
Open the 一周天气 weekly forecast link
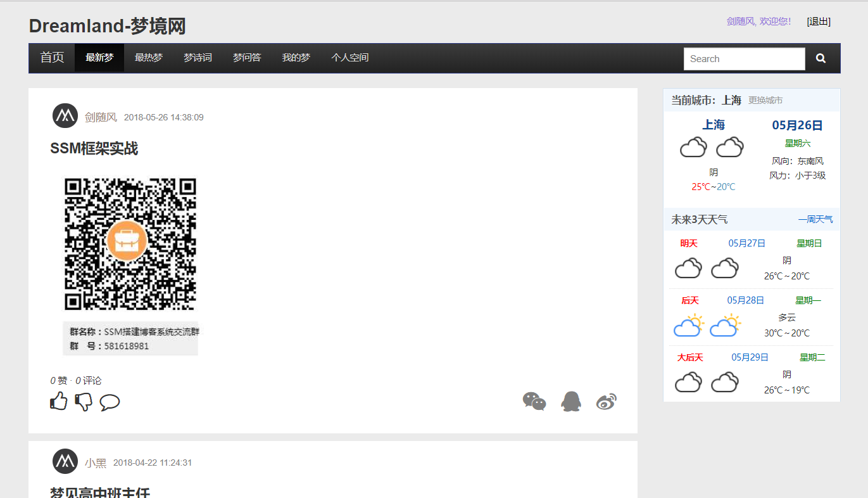pyautogui.click(x=815, y=219)
